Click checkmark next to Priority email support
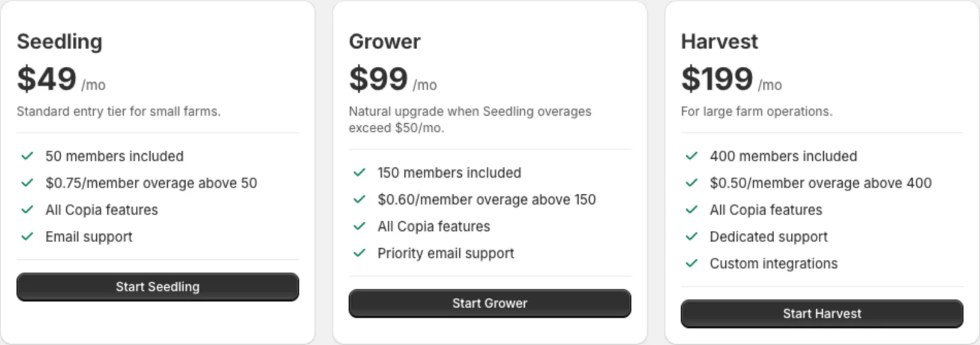Viewport: 980px width, 345px height. coord(360,253)
